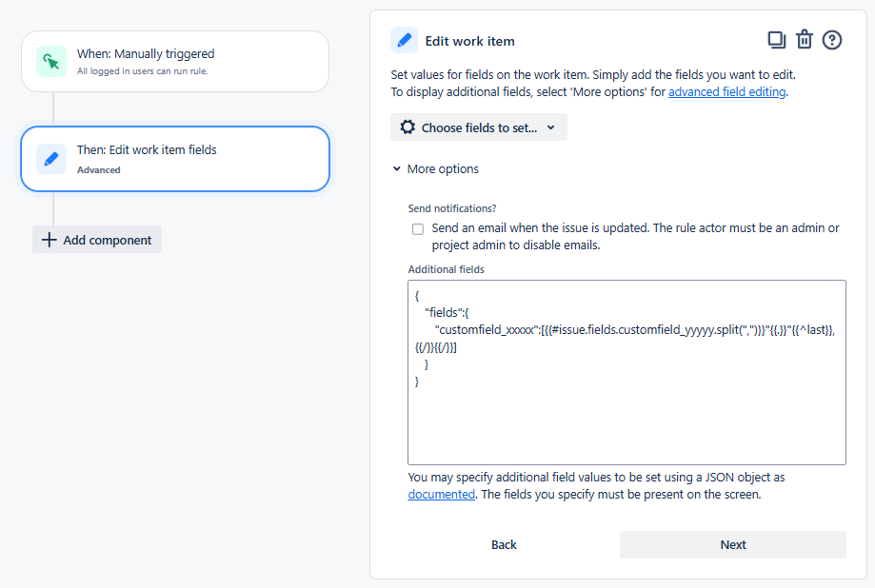Duplicate the Edit work item component
The height and width of the screenshot is (588, 875).
775,39
